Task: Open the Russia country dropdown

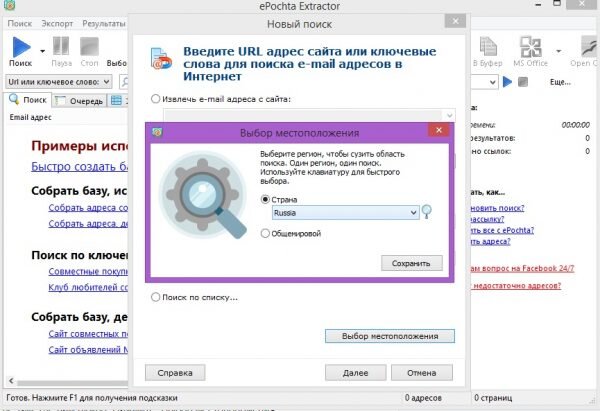Action: pos(346,213)
